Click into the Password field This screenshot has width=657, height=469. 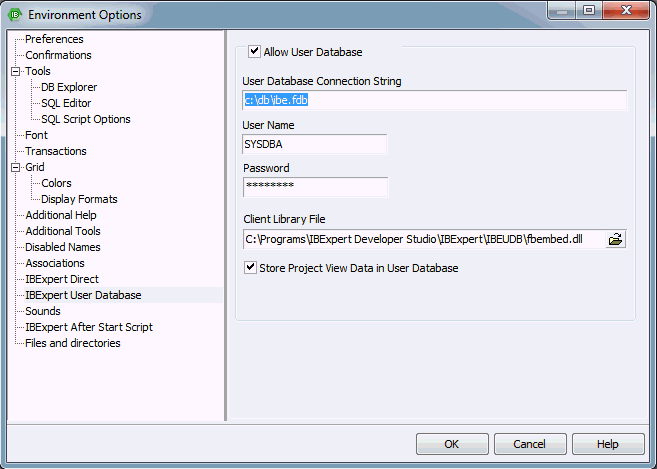click(x=316, y=187)
